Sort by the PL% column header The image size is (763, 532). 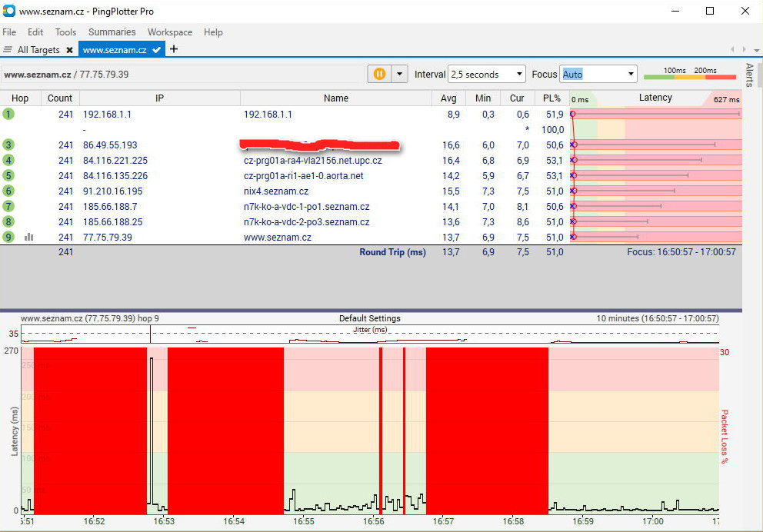tap(552, 98)
